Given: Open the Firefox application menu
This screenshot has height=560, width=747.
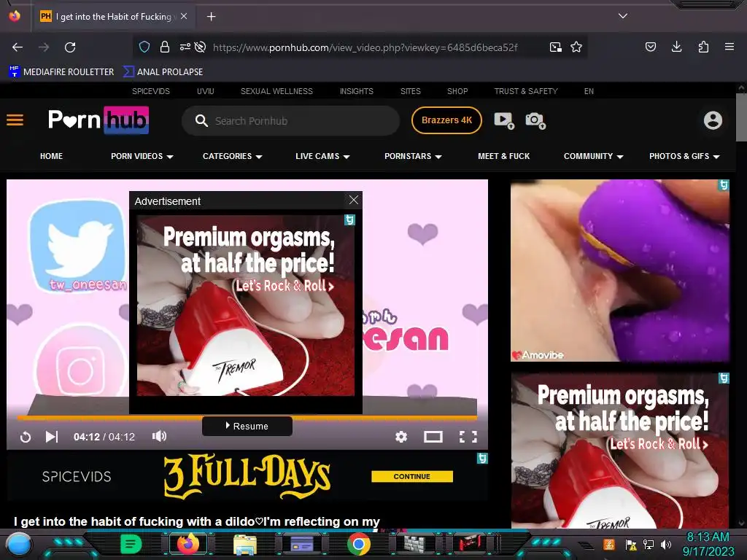Looking at the screenshot, I should click(x=729, y=47).
